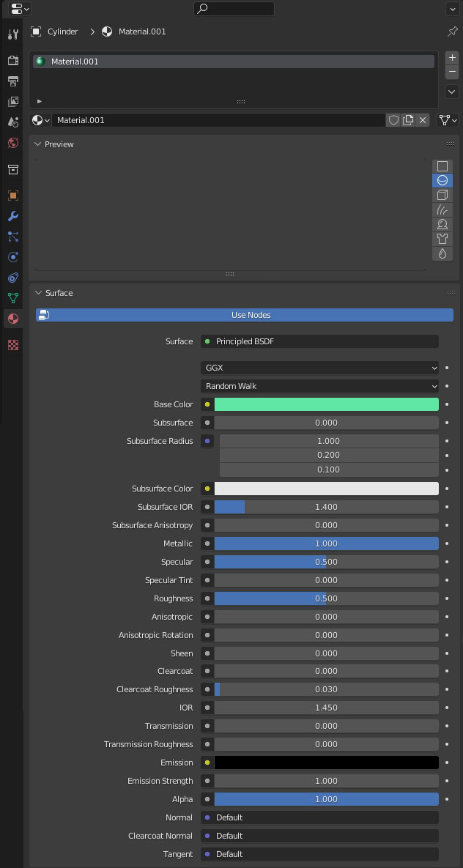The image size is (463, 868).
Task: Open the black Emission color swatch
Action: [x=326, y=763]
